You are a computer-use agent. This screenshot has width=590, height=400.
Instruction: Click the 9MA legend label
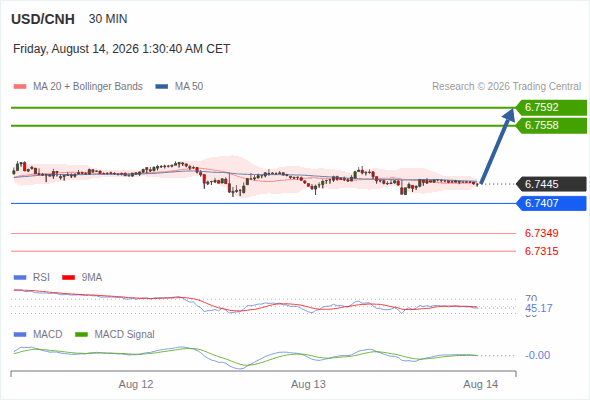pos(92,278)
